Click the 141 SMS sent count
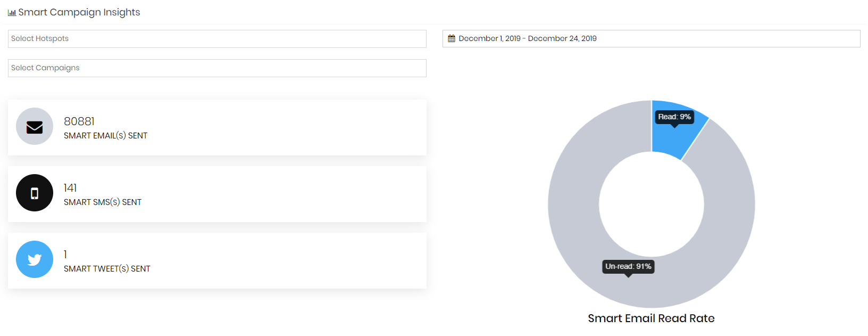This screenshot has width=868, height=336. 70,188
